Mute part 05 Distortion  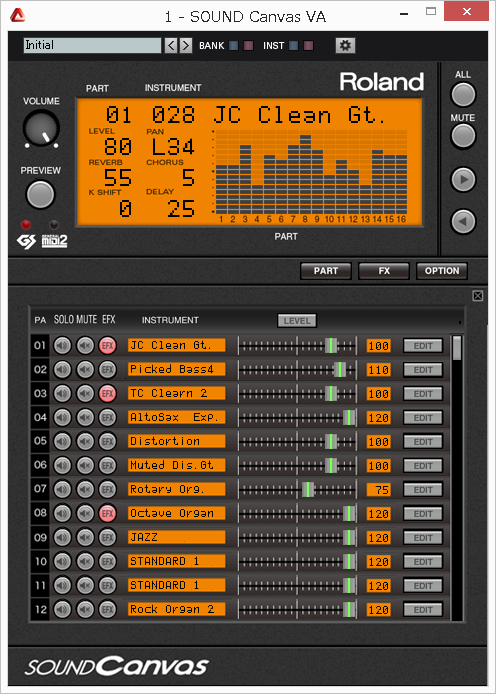[85, 441]
